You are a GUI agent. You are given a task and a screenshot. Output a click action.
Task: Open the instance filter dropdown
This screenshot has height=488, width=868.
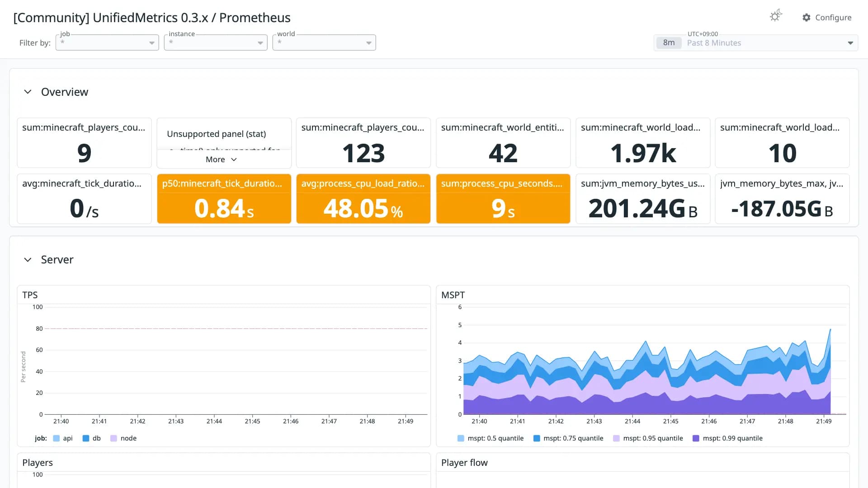coord(216,42)
